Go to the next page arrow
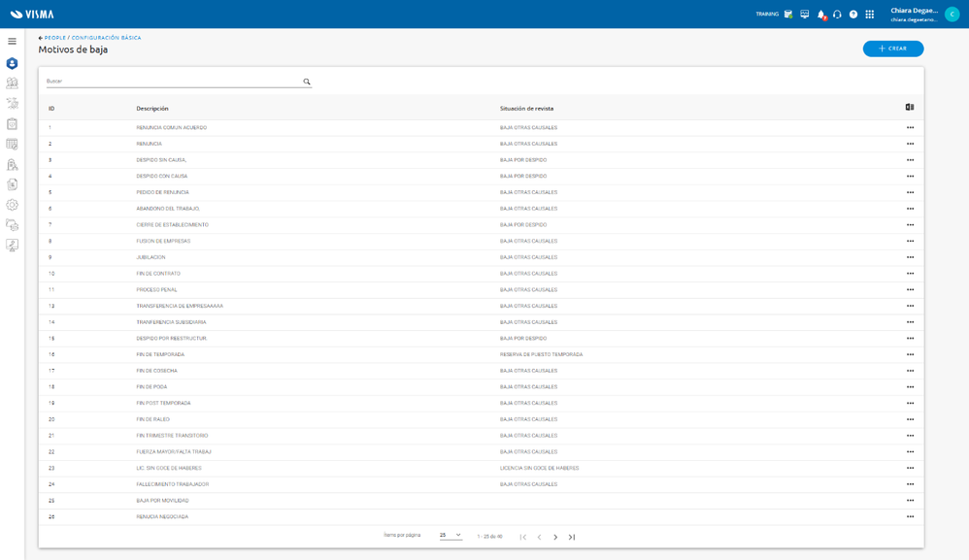 click(x=555, y=537)
